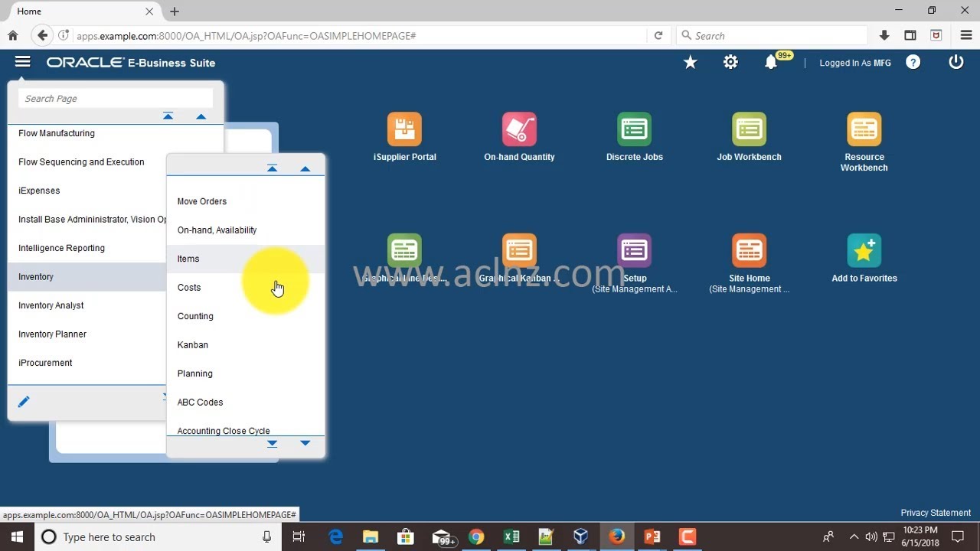Open Favorites star icon in header
Image resolution: width=980 pixels, height=551 pixels.
pos(690,62)
